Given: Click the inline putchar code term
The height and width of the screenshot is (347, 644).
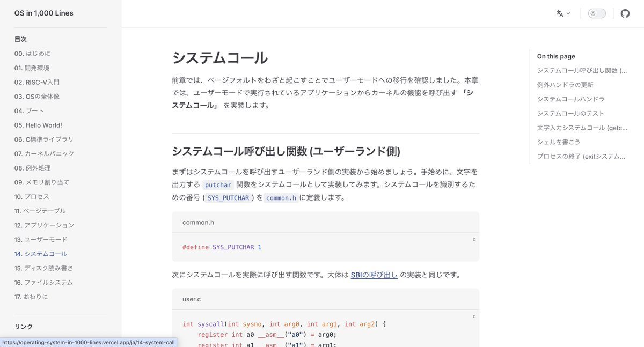Looking at the screenshot, I should click(218, 185).
